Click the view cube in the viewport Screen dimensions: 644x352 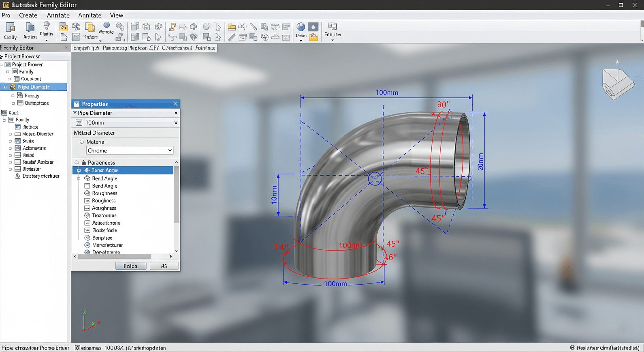point(618,84)
